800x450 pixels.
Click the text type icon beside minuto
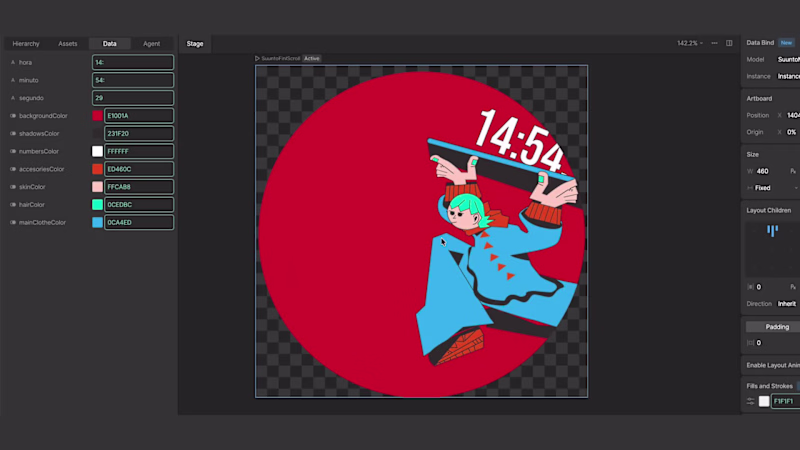click(13, 80)
